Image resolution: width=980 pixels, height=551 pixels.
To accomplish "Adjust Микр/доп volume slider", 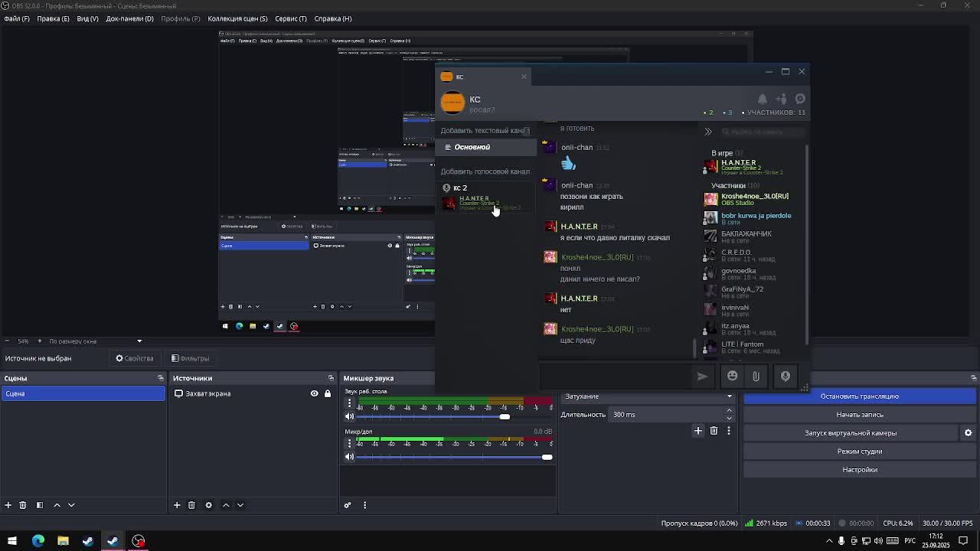I will (547, 457).
